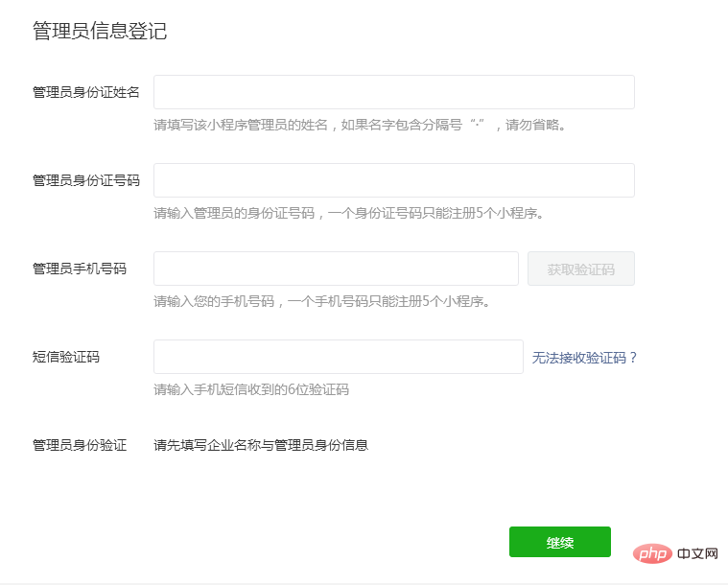728x585 pixels.
Task: Click the php logo watermark
Action: pyautogui.click(x=651, y=554)
